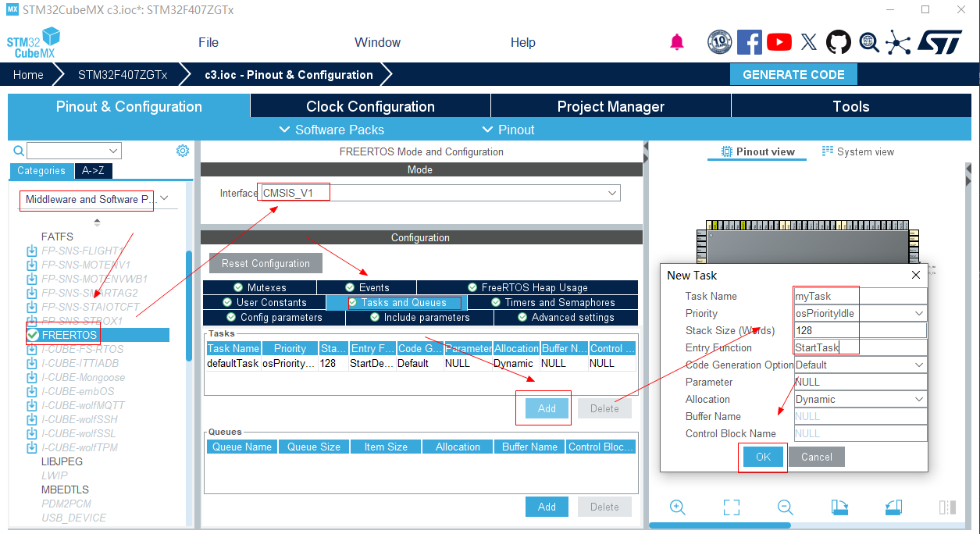Image resolution: width=980 pixels, height=534 pixels.
Task: Open the Allocation Dynamic dropdown
Action: tap(919, 399)
